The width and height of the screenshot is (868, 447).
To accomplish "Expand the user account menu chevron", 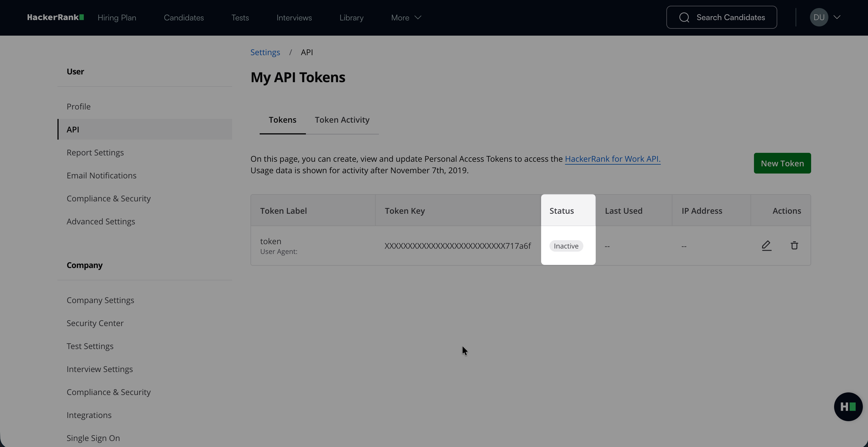I will click(x=837, y=18).
